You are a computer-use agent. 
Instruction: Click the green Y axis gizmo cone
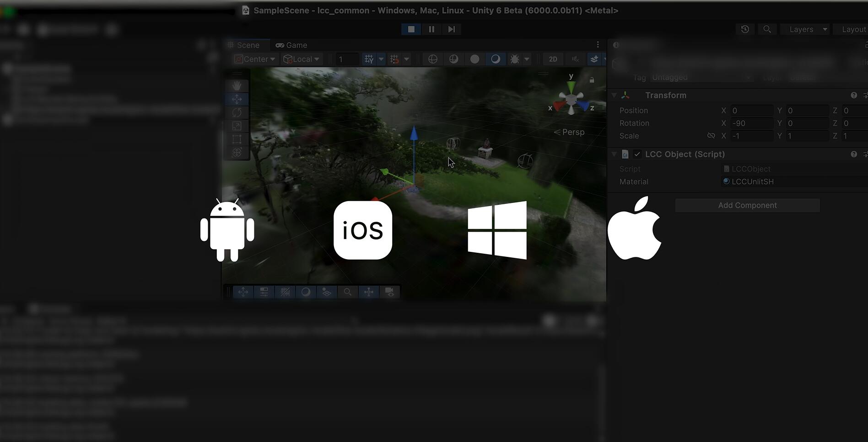coord(571,86)
